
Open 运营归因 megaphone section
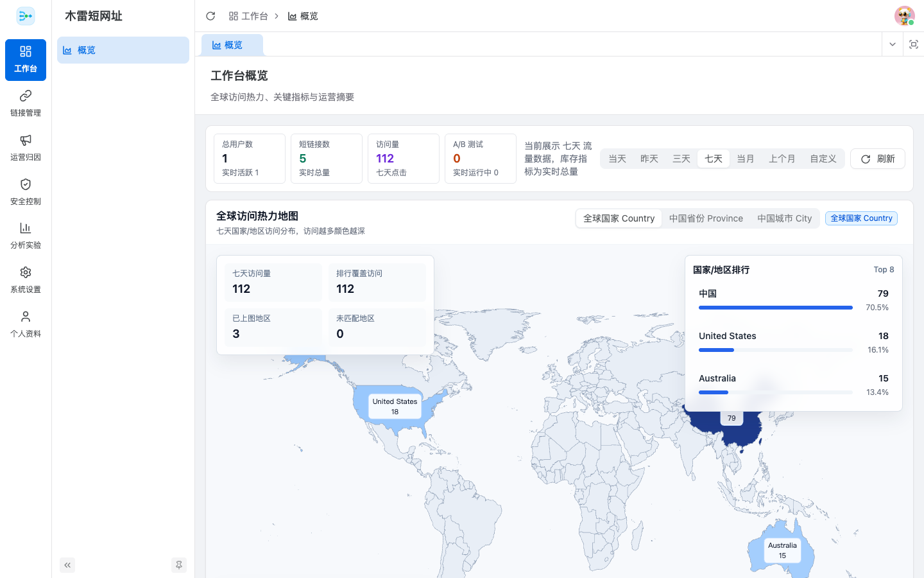(x=26, y=148)
